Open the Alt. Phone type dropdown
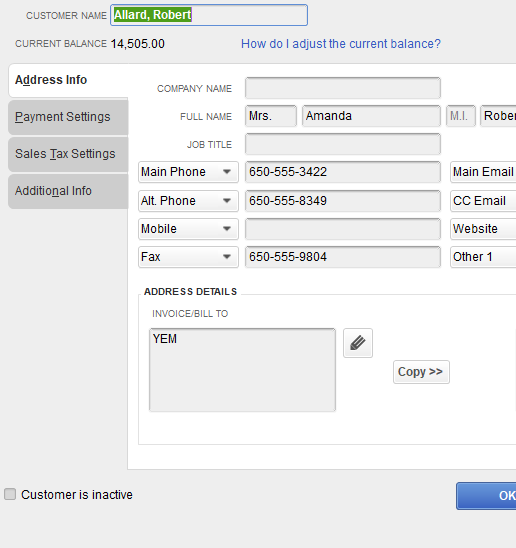Screen dimensions: 516x548 pyautogui.click(x=188, y=201)
